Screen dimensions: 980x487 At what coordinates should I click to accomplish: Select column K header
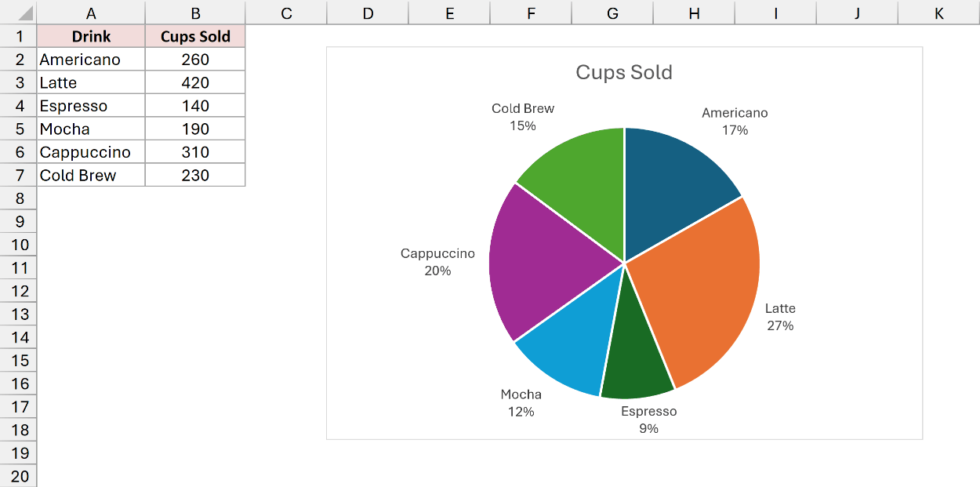click(938, 13)
